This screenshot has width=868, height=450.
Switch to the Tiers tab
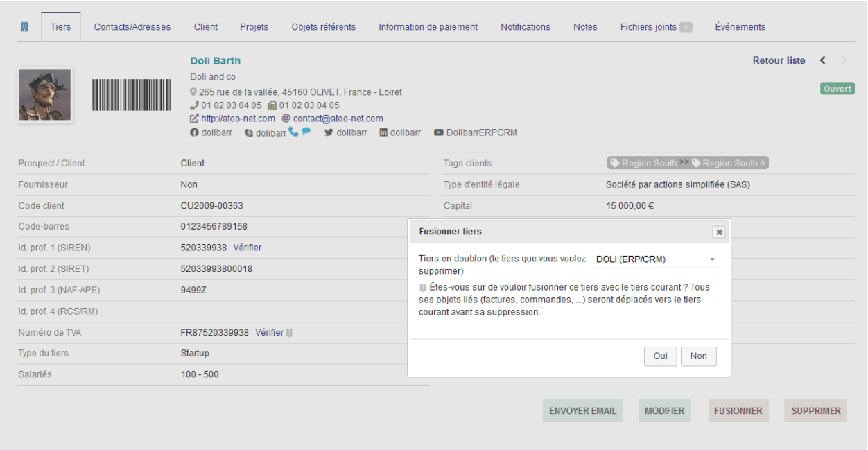(60, 27)
